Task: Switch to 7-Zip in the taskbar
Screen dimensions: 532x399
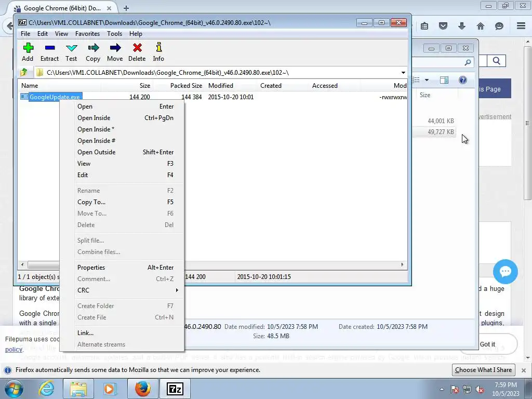Action: pos(175,389)
